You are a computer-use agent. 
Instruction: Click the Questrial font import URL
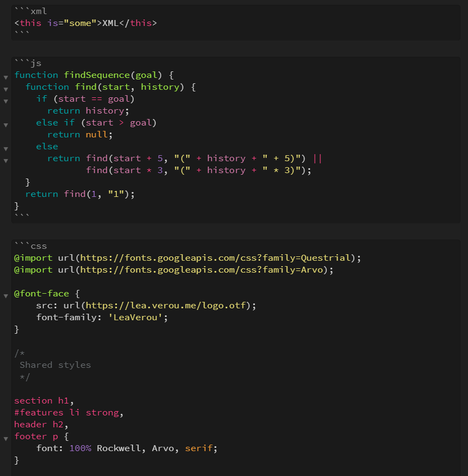(x=215, y=257)
